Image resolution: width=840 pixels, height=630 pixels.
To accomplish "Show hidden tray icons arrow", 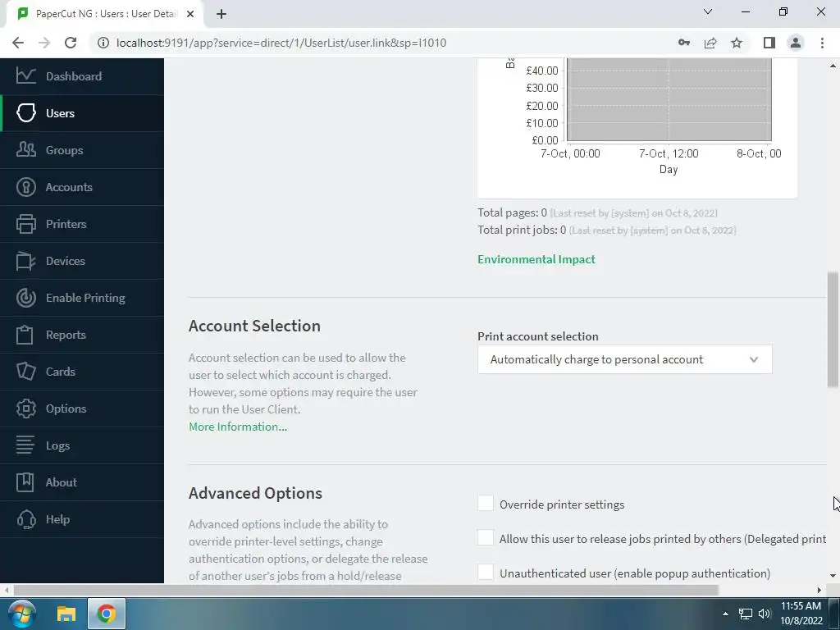I will point(725,614).
